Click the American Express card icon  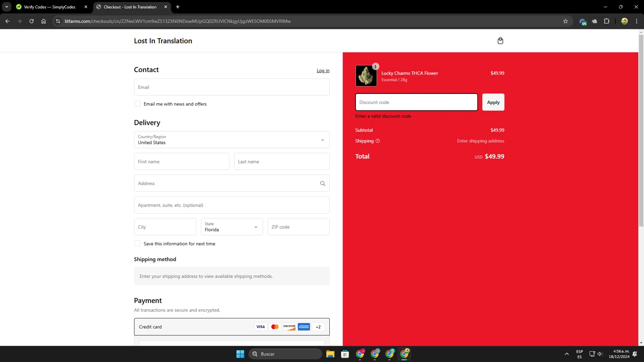pos(304,327)
